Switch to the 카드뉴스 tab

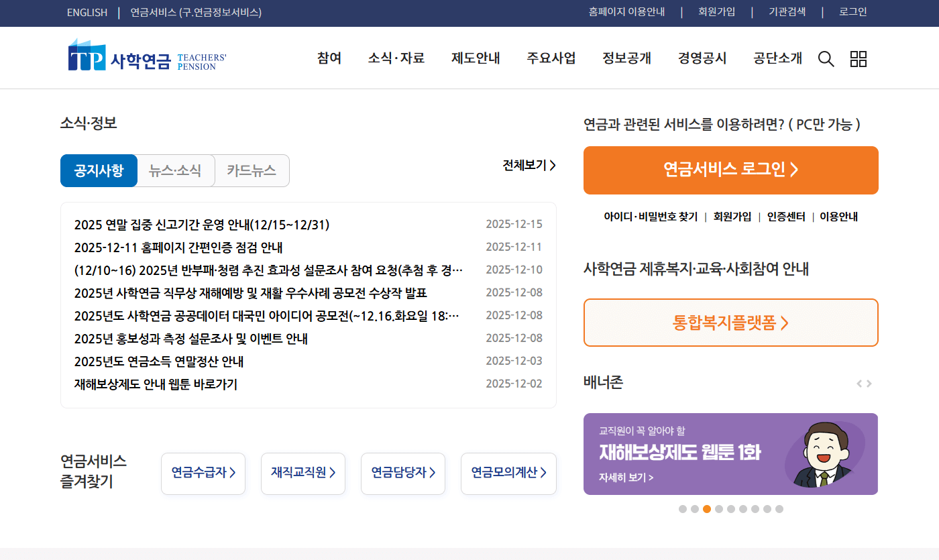pos(252,170)
